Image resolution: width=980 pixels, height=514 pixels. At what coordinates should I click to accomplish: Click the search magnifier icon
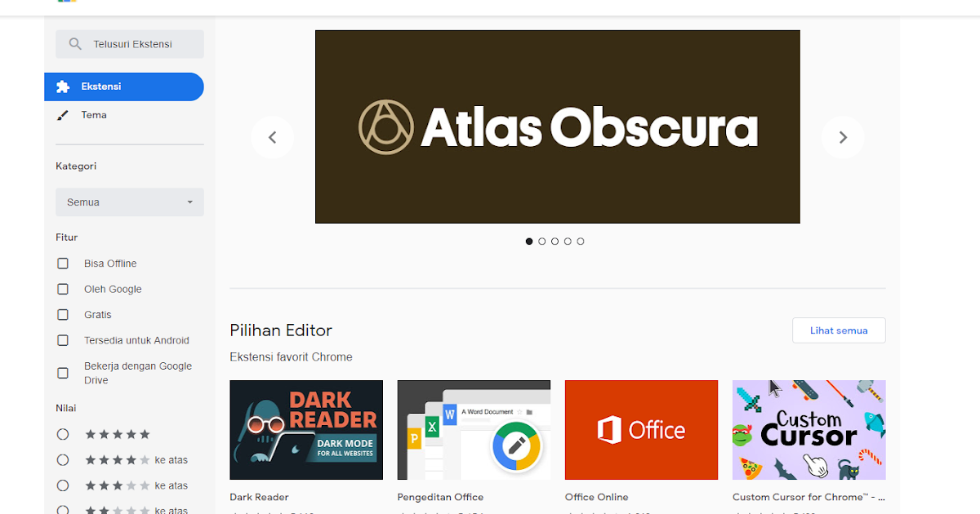75,44
